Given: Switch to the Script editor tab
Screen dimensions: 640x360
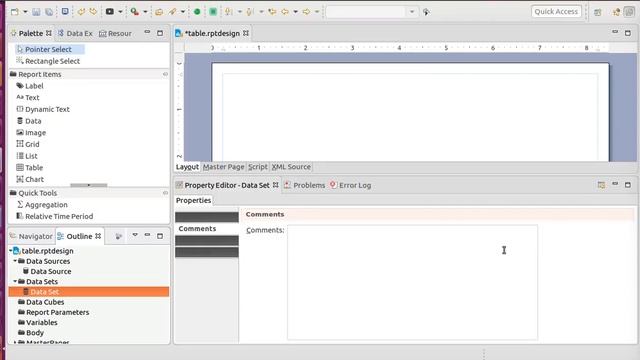Looking at the screenshot, I should point(258,167).
